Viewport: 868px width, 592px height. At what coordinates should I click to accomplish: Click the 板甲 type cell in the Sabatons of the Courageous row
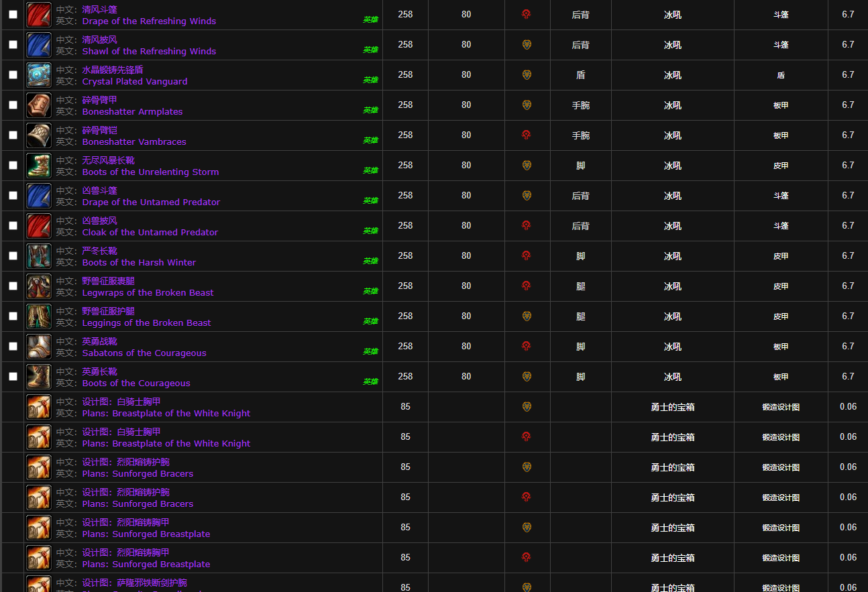pyautogui.click(x=781, y=347)
